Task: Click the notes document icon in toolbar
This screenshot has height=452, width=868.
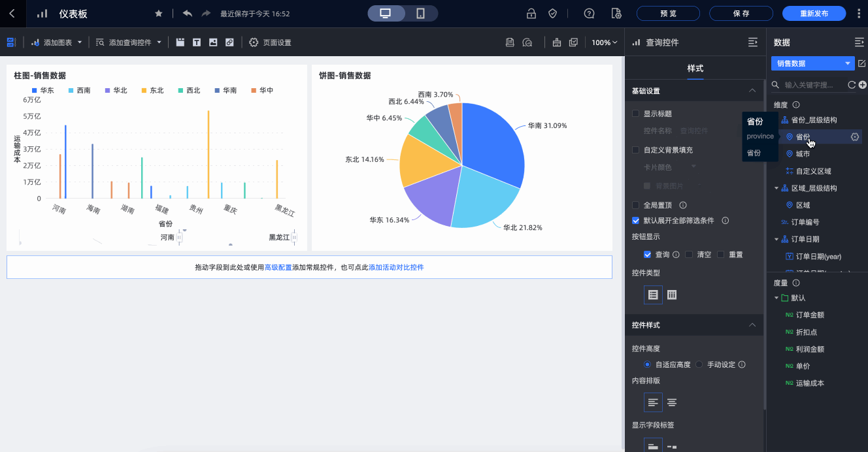Action: coord(510,42)
